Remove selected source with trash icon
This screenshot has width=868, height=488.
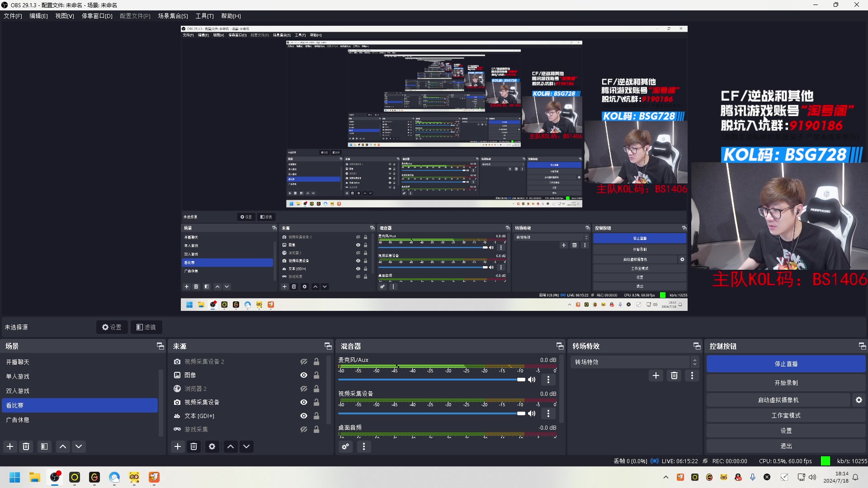[194, 446]
